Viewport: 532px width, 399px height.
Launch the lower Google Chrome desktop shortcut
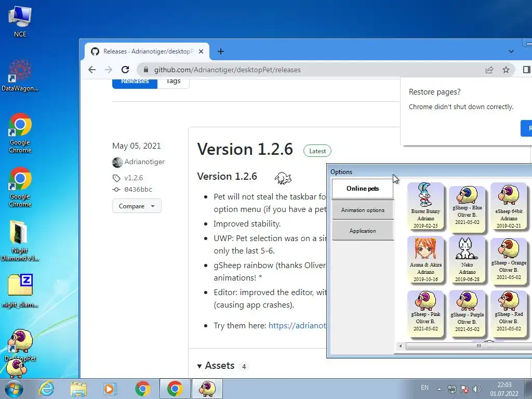[x=20, y=187]
